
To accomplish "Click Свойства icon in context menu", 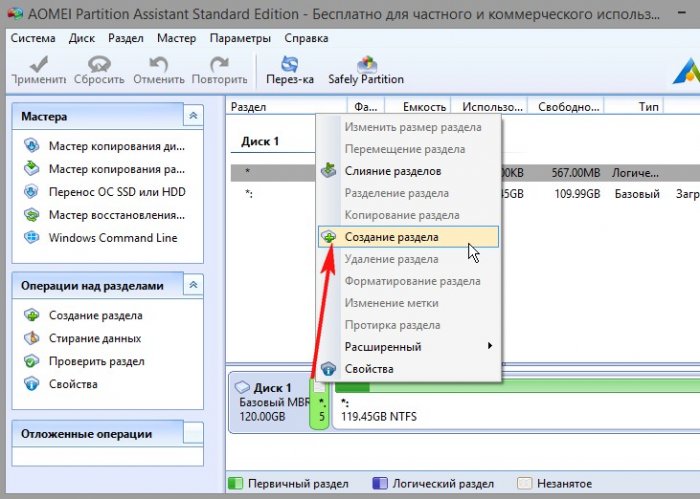I will point(329,369).
